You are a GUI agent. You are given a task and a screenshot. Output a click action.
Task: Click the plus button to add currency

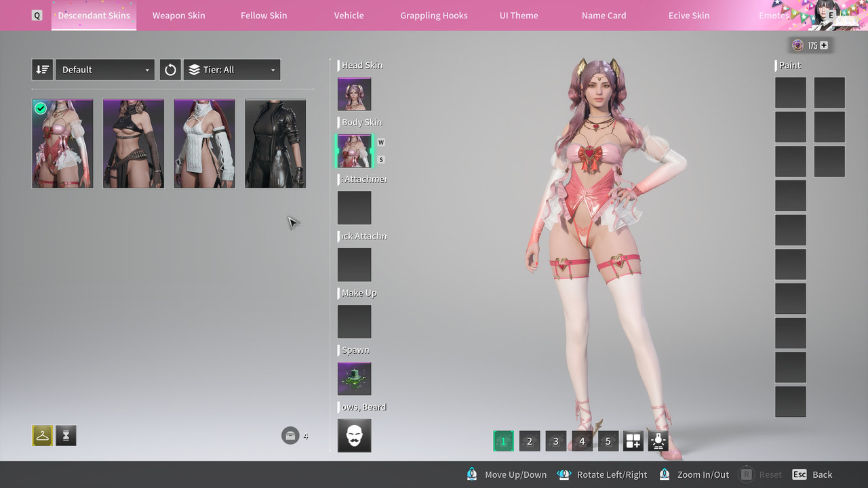click(x=824, y=45)
